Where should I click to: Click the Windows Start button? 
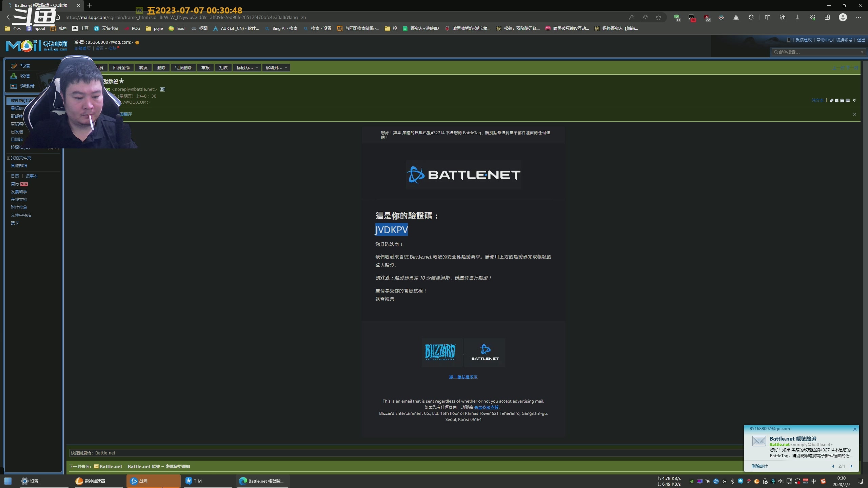click(8, 481)
